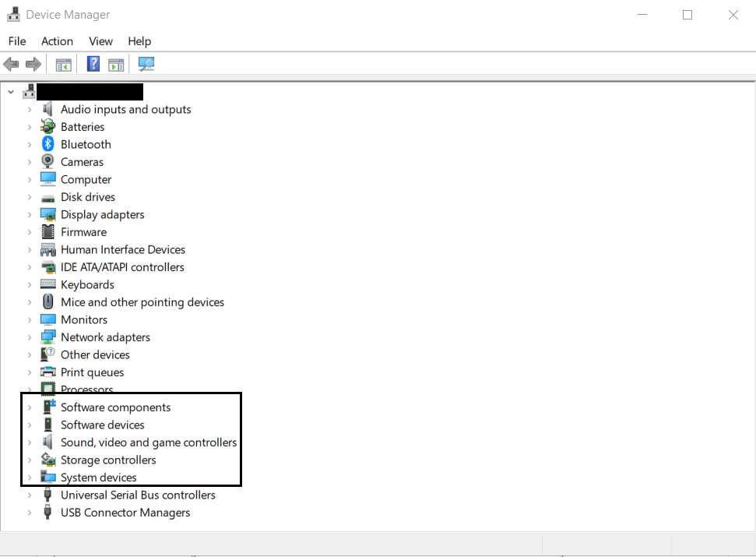Select the USB Connector Managers entry
Image resolution: width=756 pixels, height=557 pixels.
(x=125, y=513)
